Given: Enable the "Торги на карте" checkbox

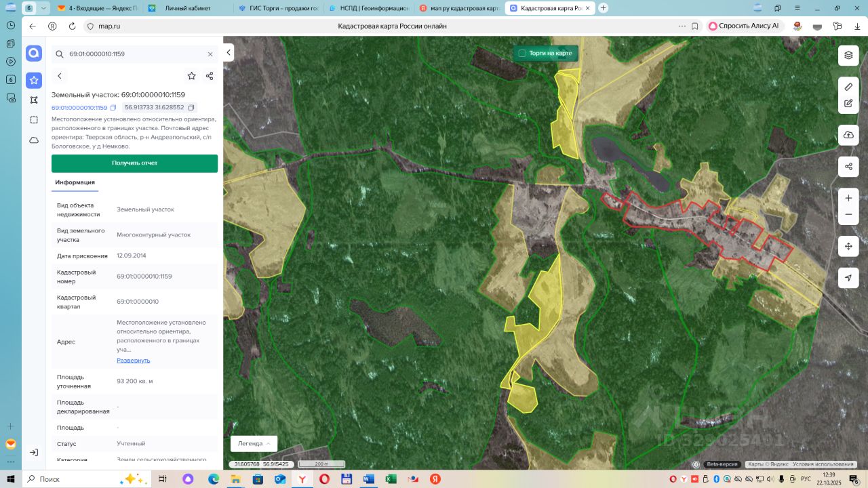Looking at the screenshot, I should (x=522, y=53).
